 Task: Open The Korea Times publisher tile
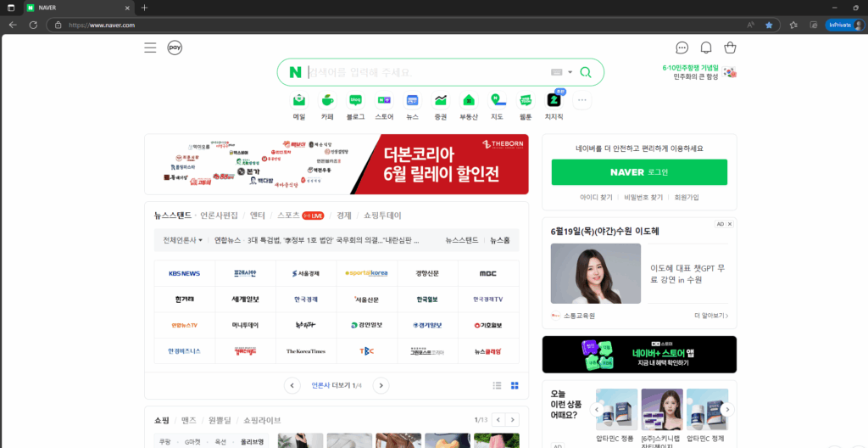tap(306, 351)
